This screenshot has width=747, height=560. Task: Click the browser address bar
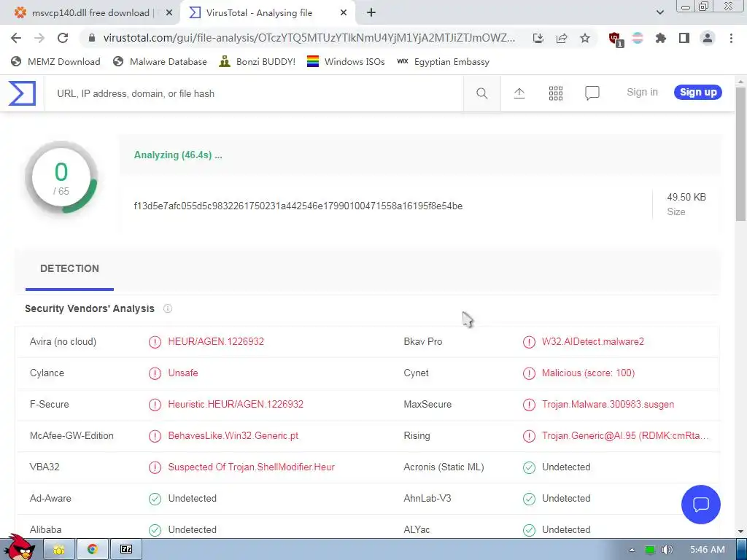click(309, 38)
